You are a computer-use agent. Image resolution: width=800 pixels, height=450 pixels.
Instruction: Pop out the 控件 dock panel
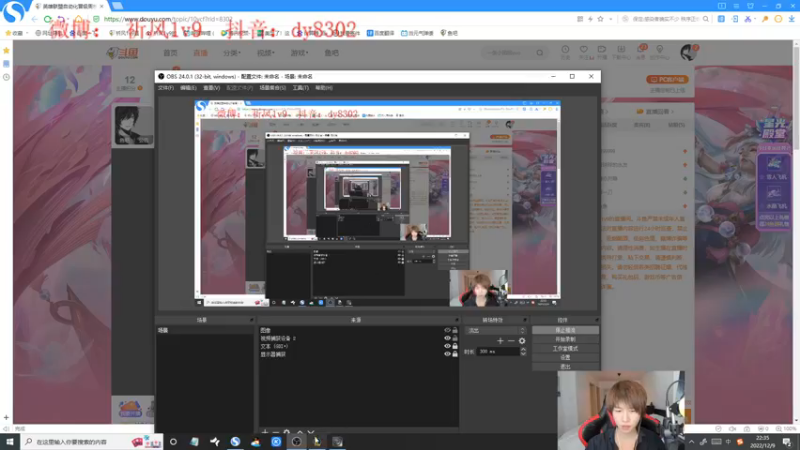click(596, 320)
